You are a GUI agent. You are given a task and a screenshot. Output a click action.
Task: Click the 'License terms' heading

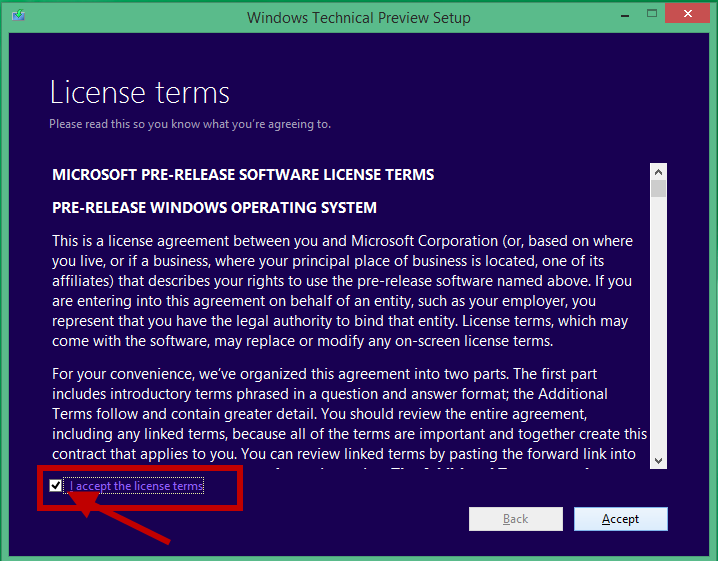[x=140, y=93]
